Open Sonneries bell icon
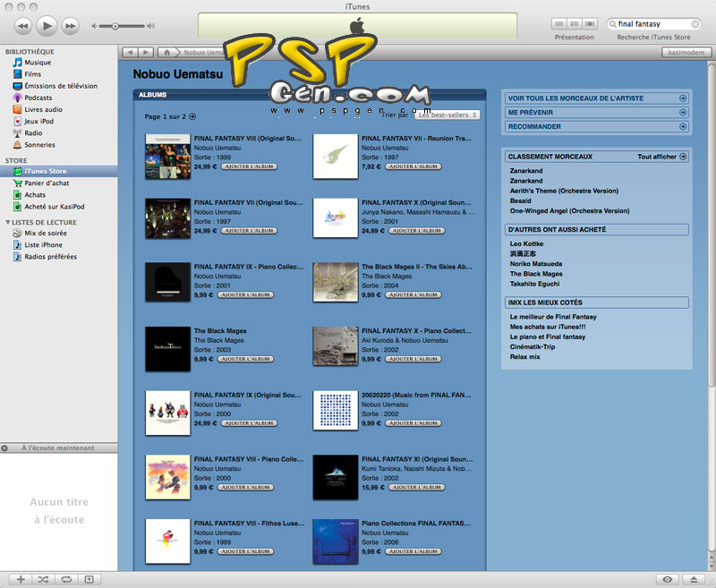 coord(17,145)
